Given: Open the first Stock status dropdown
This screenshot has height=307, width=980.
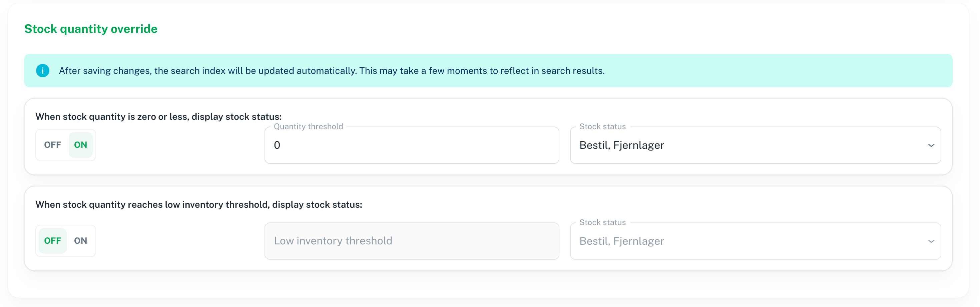Looking at the screenshot, I should click(755, 145).
